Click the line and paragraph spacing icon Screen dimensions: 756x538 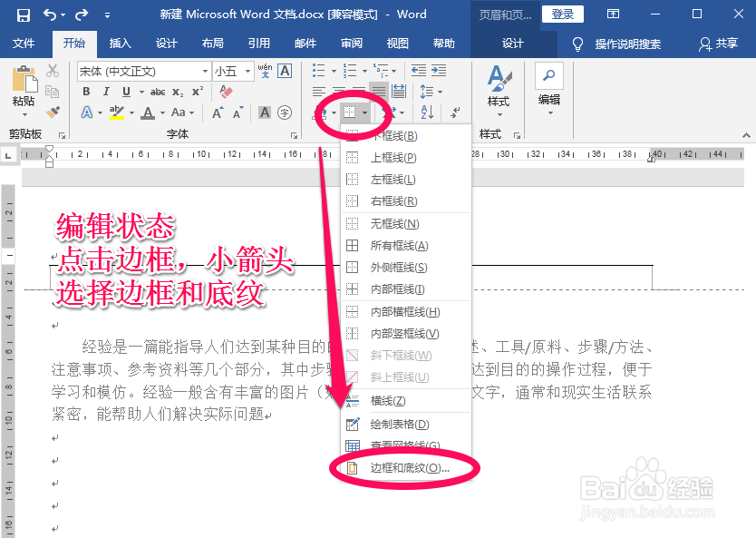426,92
